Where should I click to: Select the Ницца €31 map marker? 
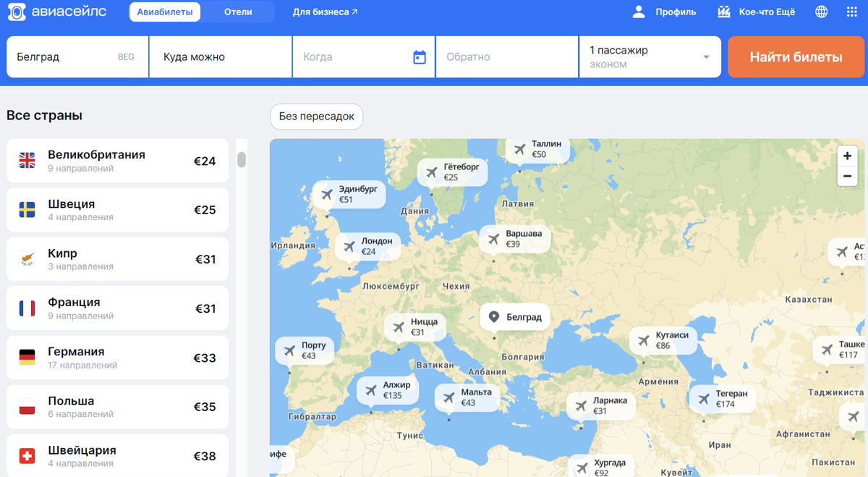point(415,327)
